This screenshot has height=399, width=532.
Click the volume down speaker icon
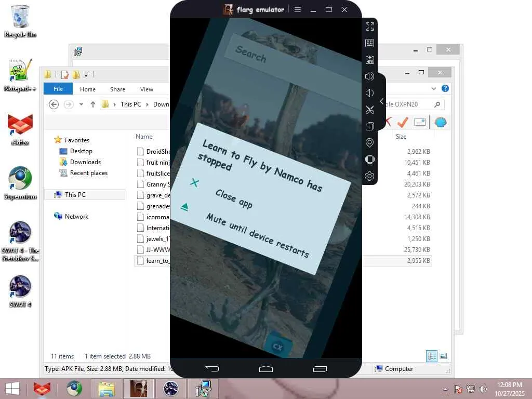point(369,93)
